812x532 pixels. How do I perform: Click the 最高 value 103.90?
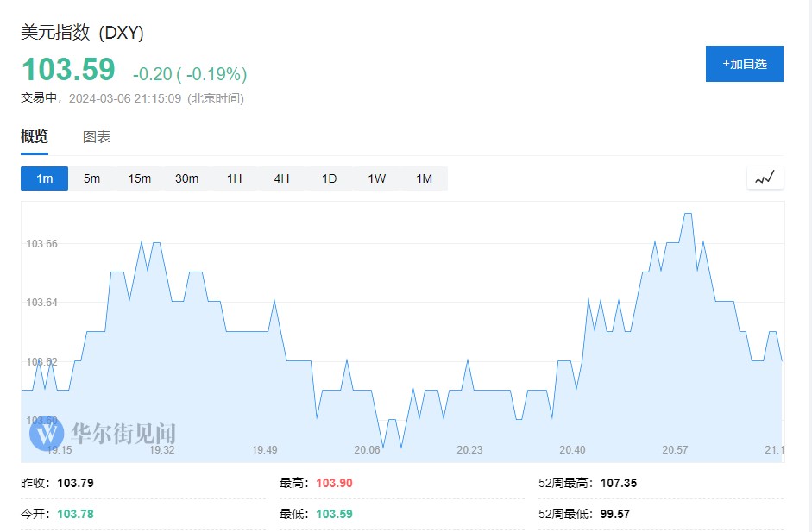pyautogui.click(x=334, y=483)
